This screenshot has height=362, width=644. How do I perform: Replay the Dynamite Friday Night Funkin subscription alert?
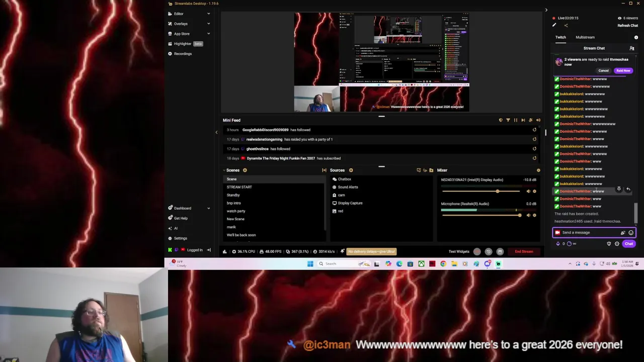click(534, 158)
